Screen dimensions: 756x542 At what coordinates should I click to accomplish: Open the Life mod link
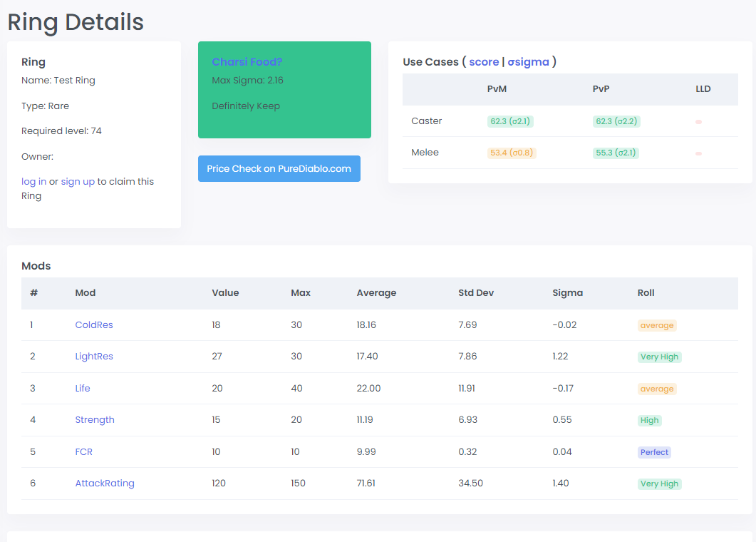coord(83,389)
